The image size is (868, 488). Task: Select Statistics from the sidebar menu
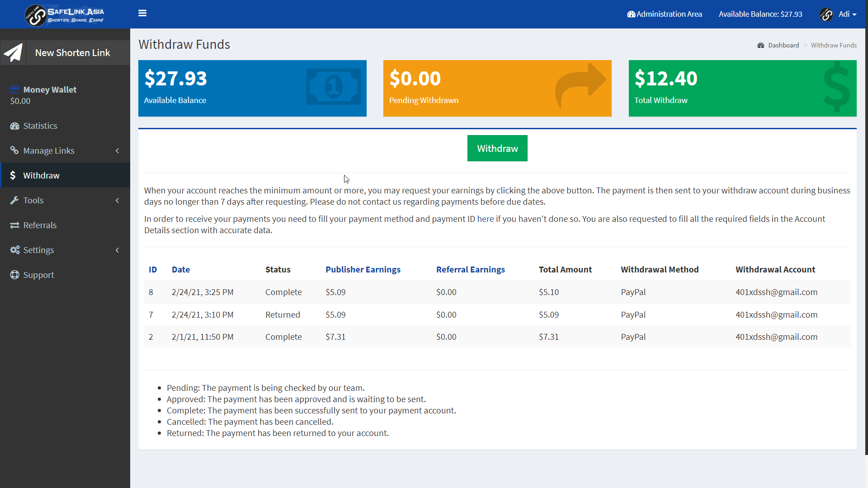[40, 126]
